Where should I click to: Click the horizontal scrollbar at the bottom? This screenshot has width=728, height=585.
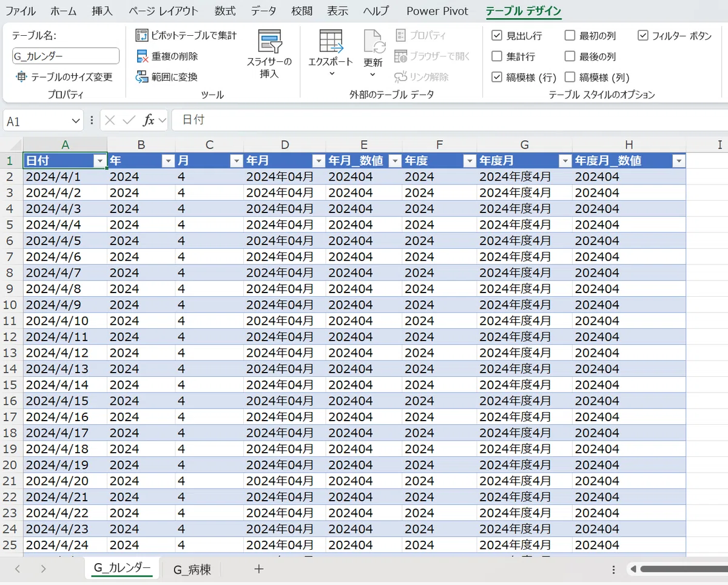[684, 569]
